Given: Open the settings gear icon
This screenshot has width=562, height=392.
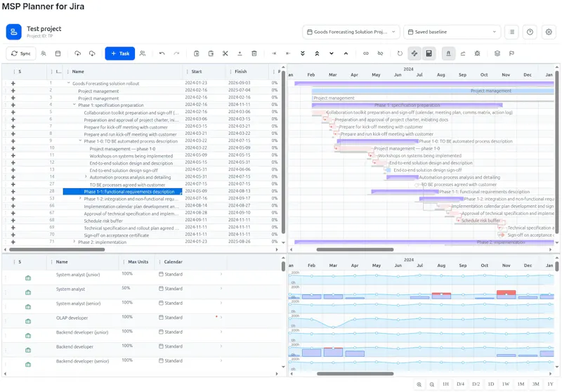Looking at the screenshot, I should pyautogui.click(x=549, y=32).
